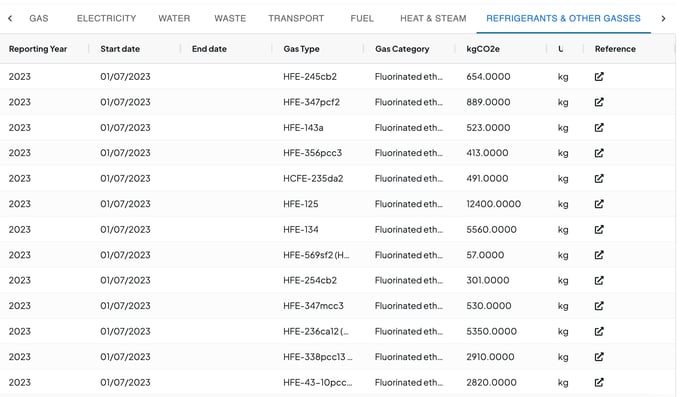Select the HFE-347mcc3 gas type cell
Screen dimensions: 688x397
[x=313, y=306]
